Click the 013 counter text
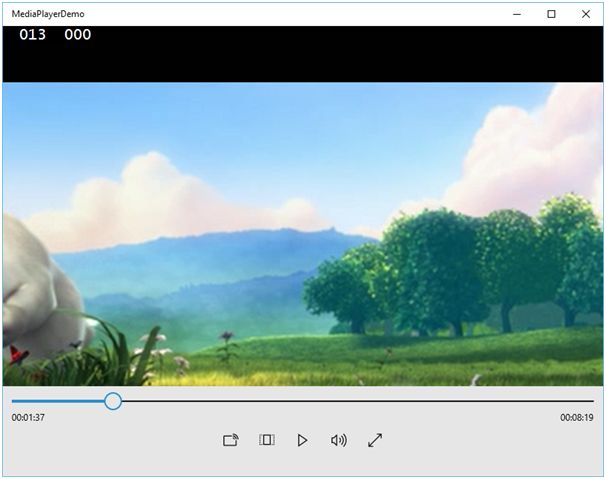Image resolution: width=606 pixels, height=479 pixels. [32, 35]
